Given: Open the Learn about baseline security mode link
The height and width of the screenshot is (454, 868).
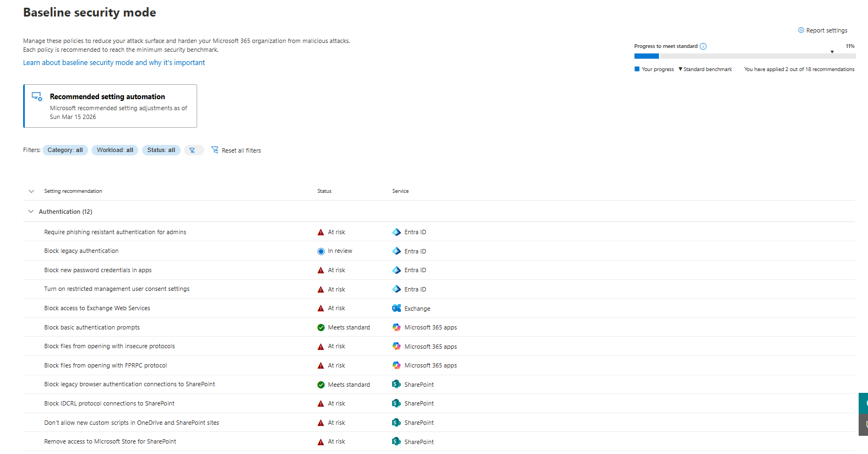Looking at the screenshot, I should coord(114,63).
